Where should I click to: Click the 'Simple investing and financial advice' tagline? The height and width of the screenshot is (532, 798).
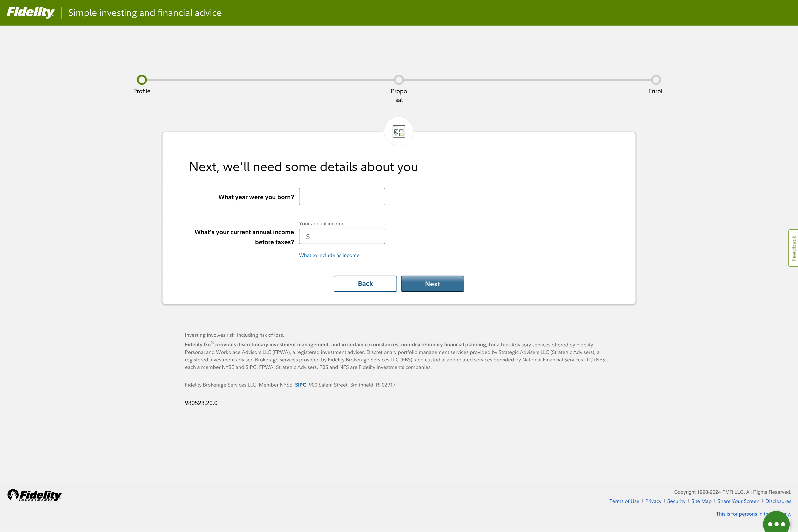(x=145, y=12)
